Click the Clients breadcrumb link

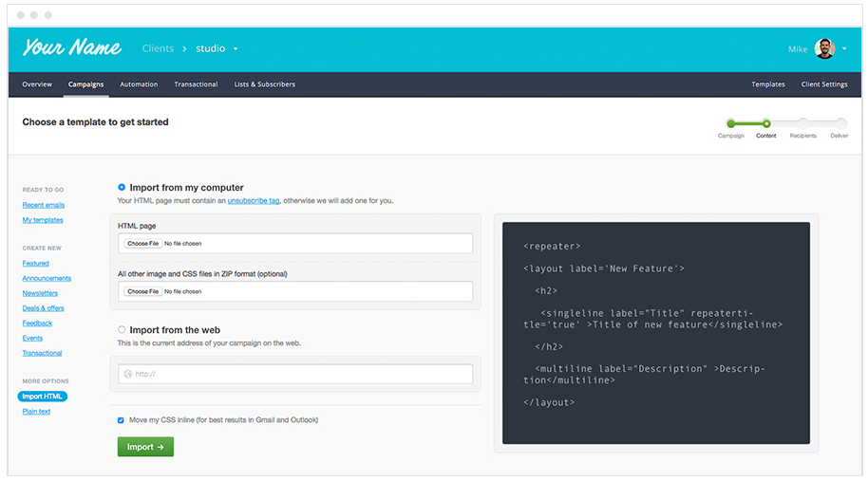pyautogui.click(x=158, y=48)
